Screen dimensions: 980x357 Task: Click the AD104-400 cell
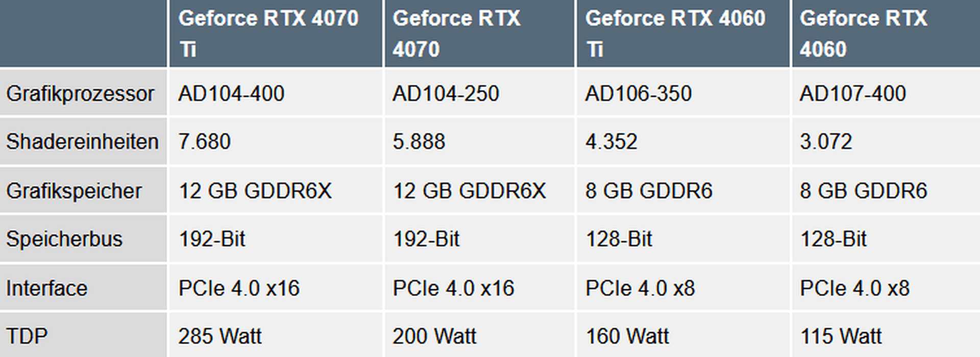pyautogui.click(x=231, y=94)
